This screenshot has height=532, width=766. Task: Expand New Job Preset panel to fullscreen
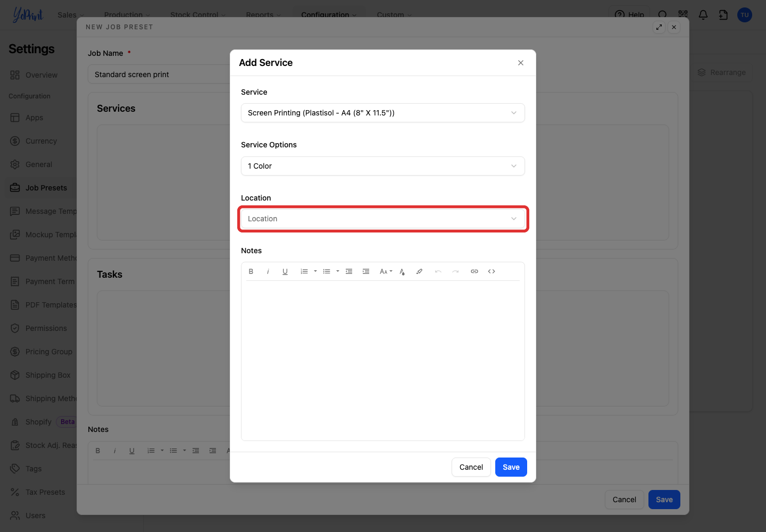[659, 27]
